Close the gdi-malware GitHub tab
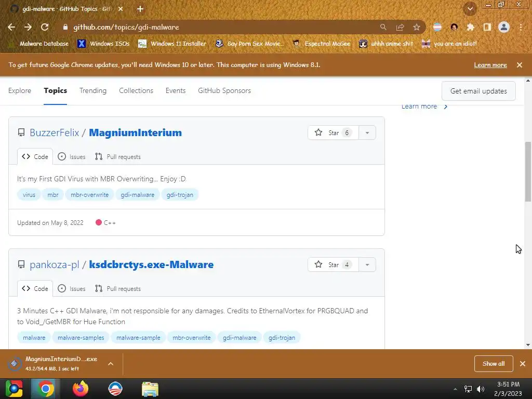Image resolution: width=532 pixels, height=399 pixels. [x=121, y=9]
